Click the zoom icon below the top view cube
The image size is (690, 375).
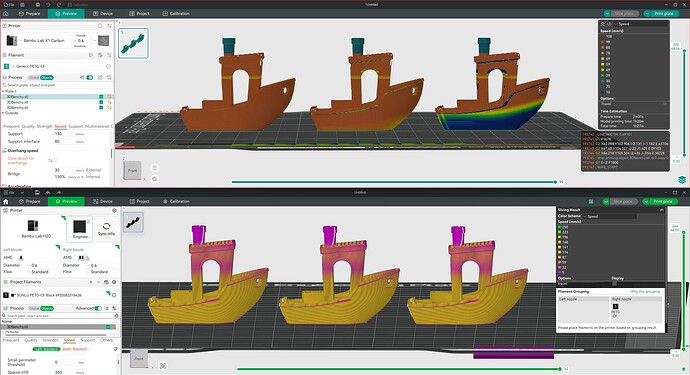tap(154, 179)
